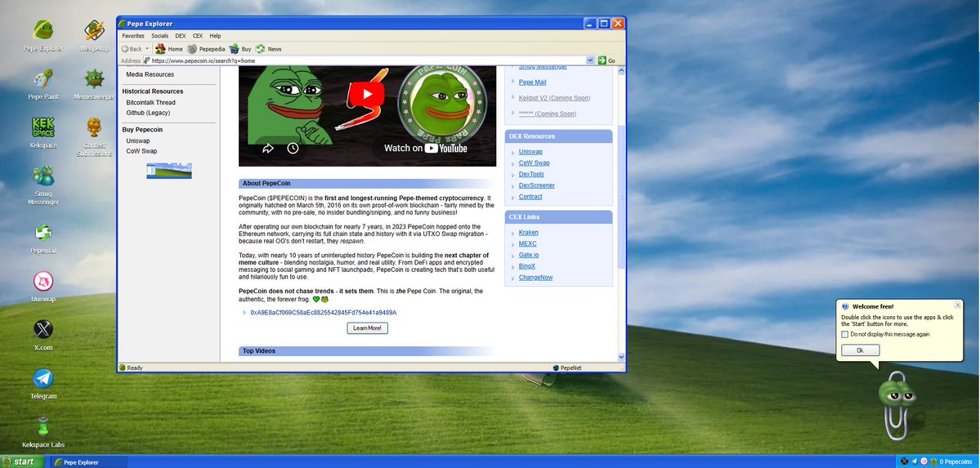The width and height of the screenshot is (980, 468).
Task: Open Bitcointalk Thread sidebar link
Action: click(x=150, y=102)
